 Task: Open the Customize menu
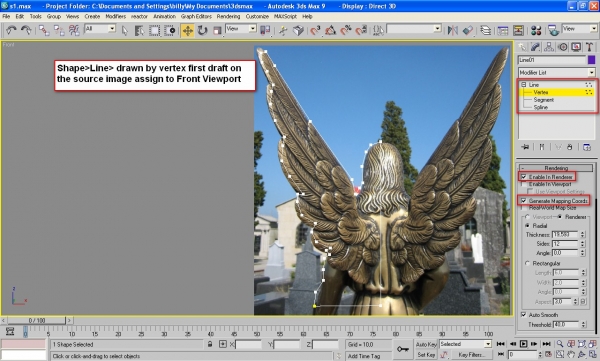pyautogui.click(x=257, y=16)
